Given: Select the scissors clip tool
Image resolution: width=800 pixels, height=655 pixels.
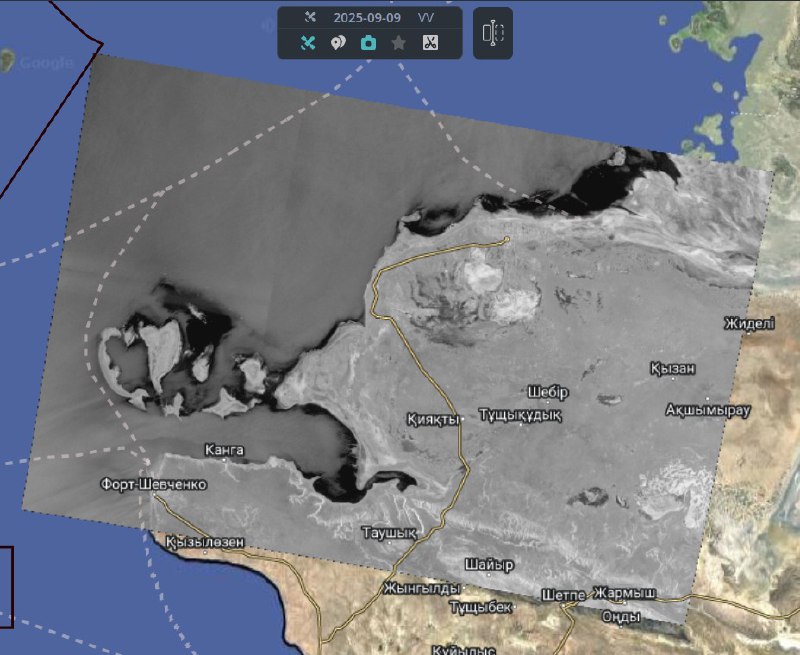Looking at the screenshot, I should tap(429, 43).
